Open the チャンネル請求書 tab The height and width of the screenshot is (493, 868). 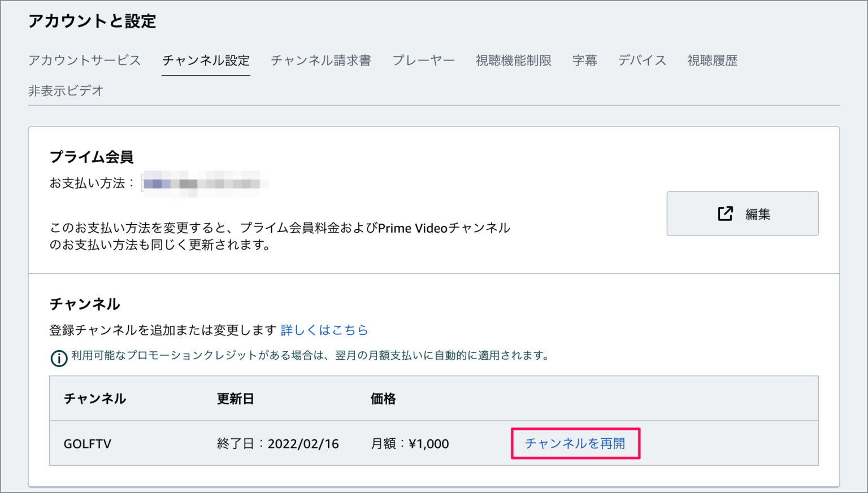(x=320, y=60)
